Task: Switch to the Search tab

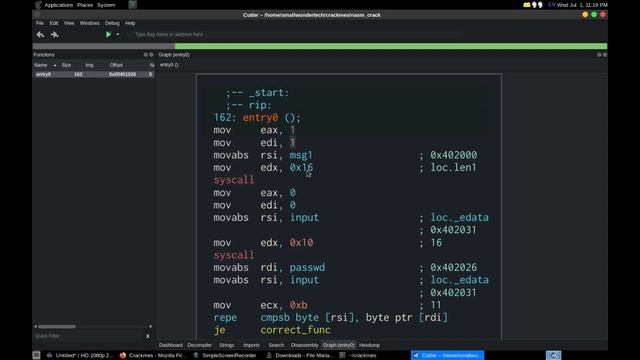Action: point(276,345)
